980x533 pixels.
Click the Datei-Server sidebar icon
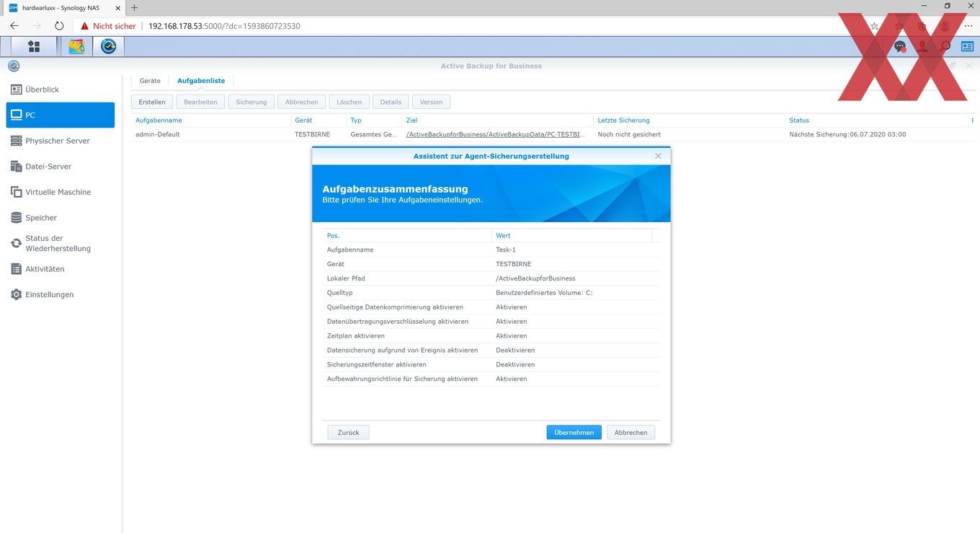16,167
